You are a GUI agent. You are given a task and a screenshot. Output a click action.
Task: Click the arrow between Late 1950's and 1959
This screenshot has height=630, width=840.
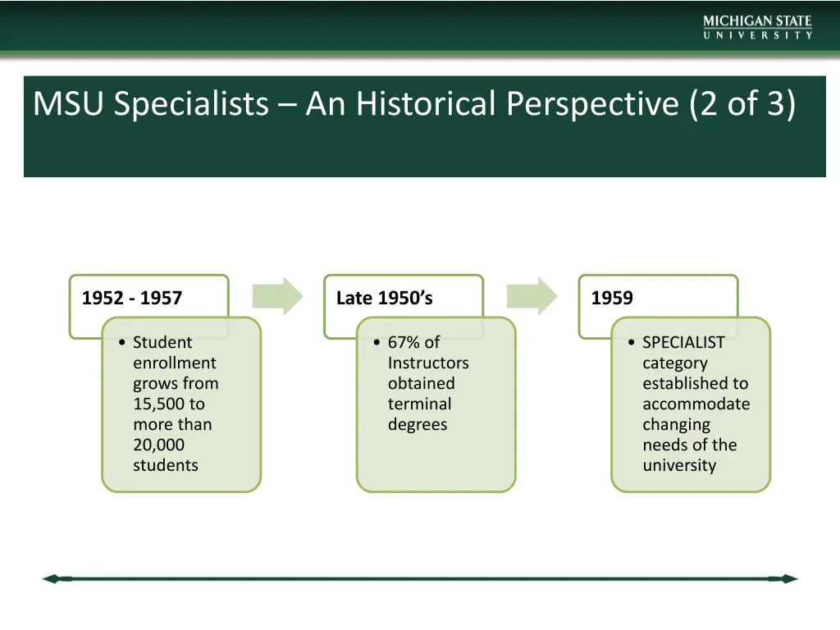(x=532, y=296)
